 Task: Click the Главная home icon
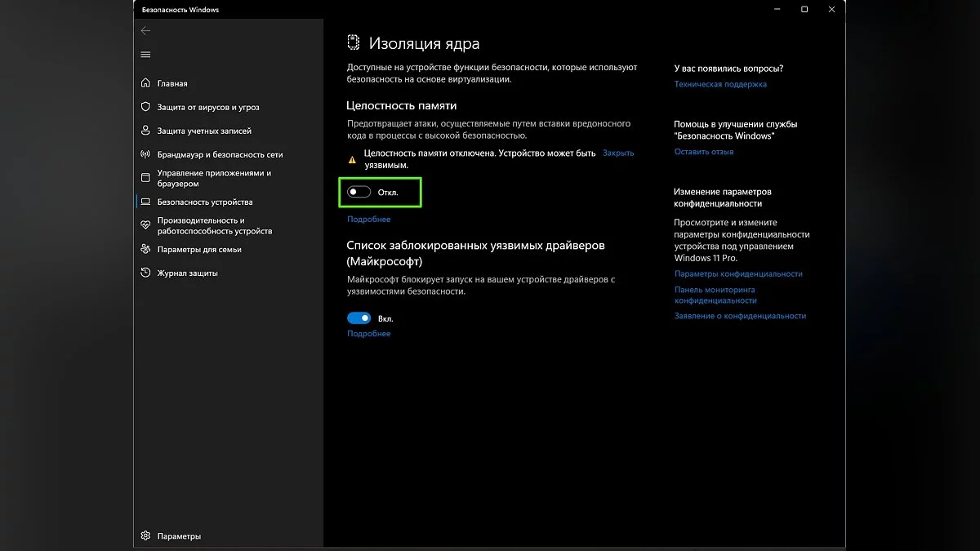point(146,83)
